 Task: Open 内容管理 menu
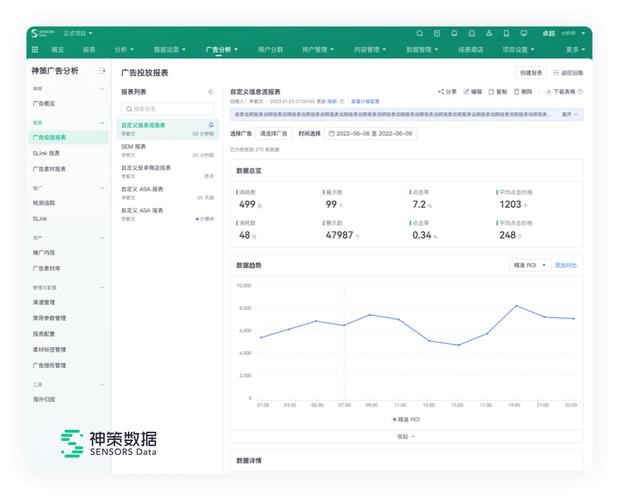(370, 50)
